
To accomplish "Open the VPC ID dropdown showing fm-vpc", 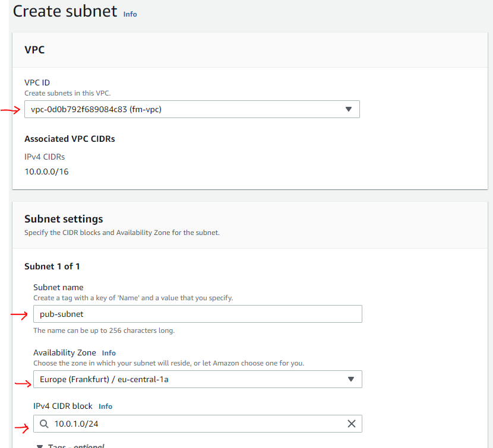I will point(178,109).
